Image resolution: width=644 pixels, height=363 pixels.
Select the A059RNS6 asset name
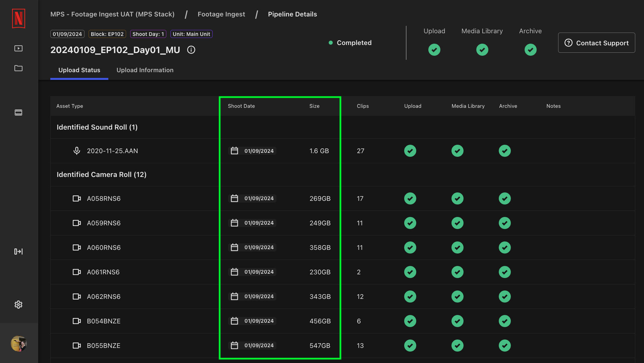(x=104, y=223)
